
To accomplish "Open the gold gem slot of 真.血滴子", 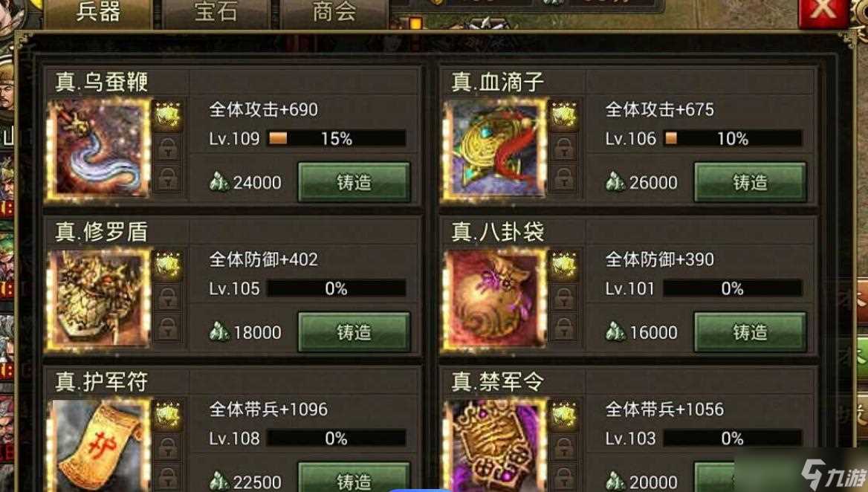I will pos(563,116).
